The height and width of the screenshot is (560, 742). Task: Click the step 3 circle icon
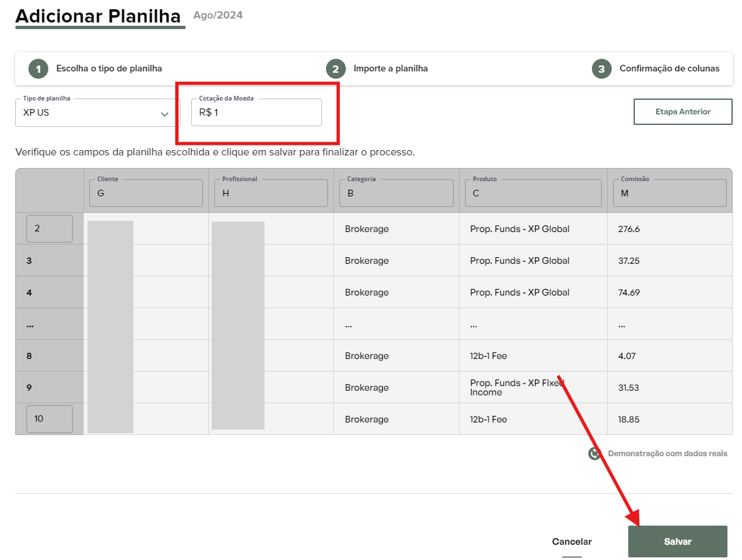pos(601,69)
